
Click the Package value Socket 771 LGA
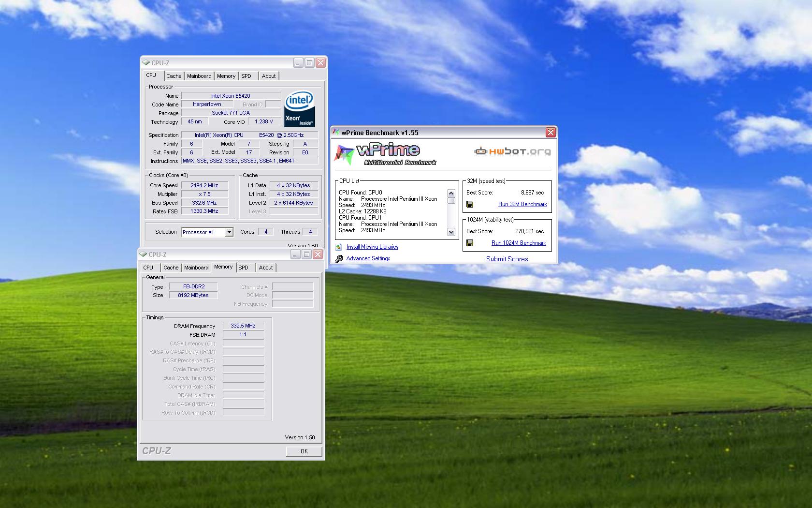[231, 113]
